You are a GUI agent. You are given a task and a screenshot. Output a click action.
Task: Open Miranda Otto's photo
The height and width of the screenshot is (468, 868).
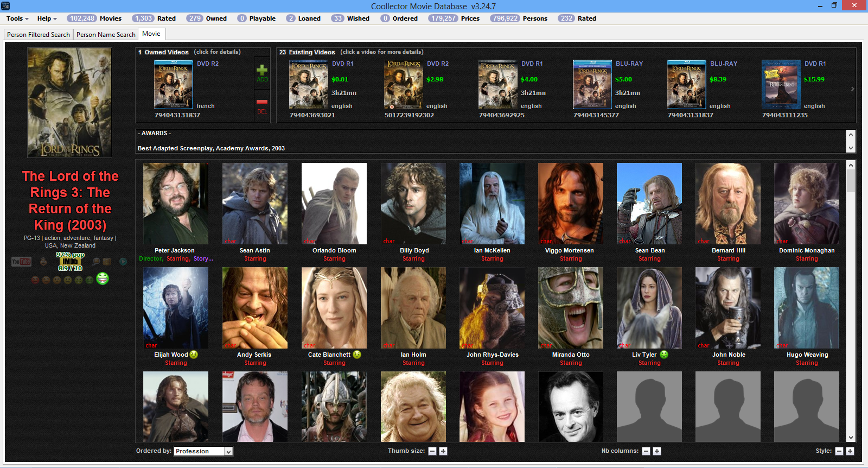[x=571, y=308]
